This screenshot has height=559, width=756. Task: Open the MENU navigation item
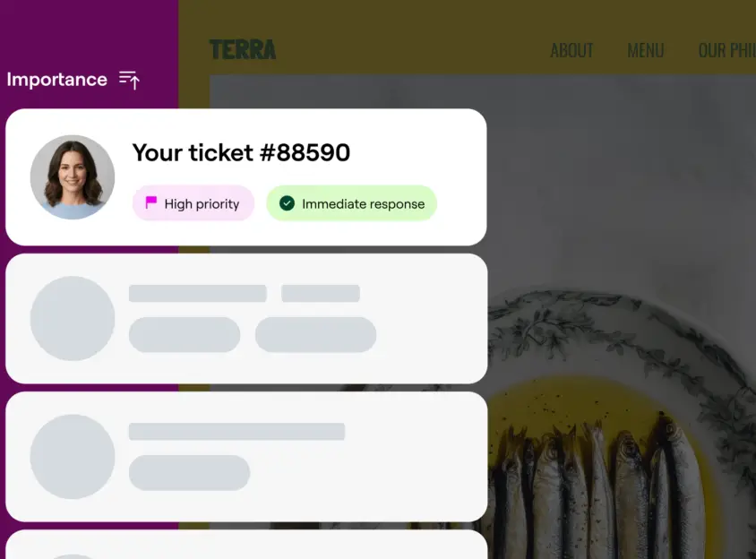click(x=645, y=50)
